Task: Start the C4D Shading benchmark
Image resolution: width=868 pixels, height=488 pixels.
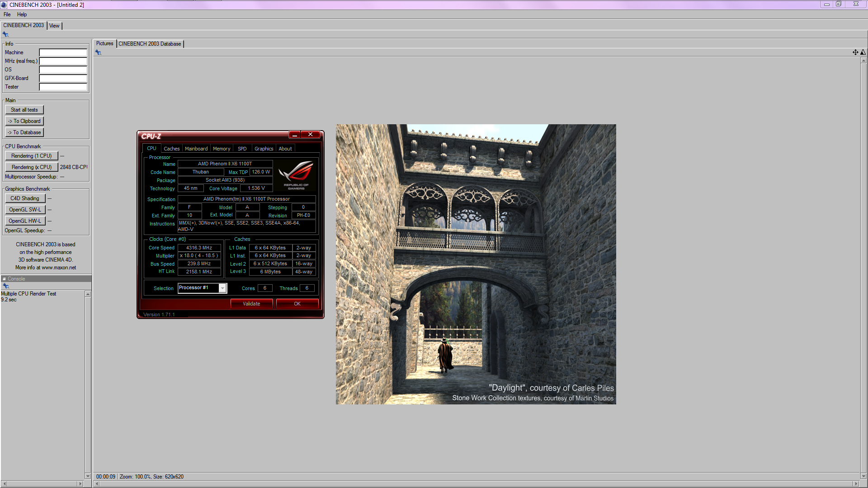Action: click(25, 198)
